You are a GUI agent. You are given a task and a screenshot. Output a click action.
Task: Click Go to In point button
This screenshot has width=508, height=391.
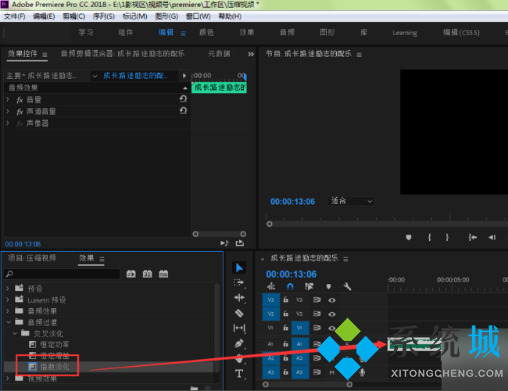[x=472, y=237]
